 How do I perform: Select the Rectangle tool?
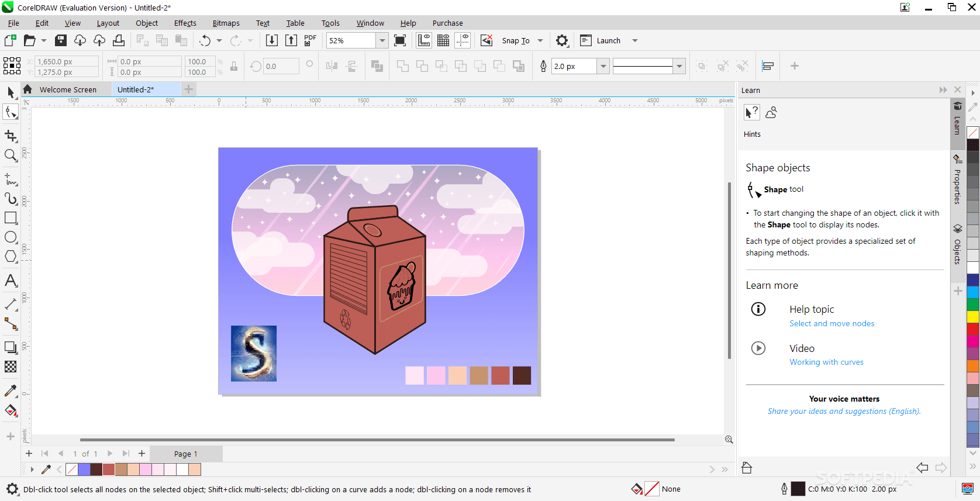click(x=11, y=217)
